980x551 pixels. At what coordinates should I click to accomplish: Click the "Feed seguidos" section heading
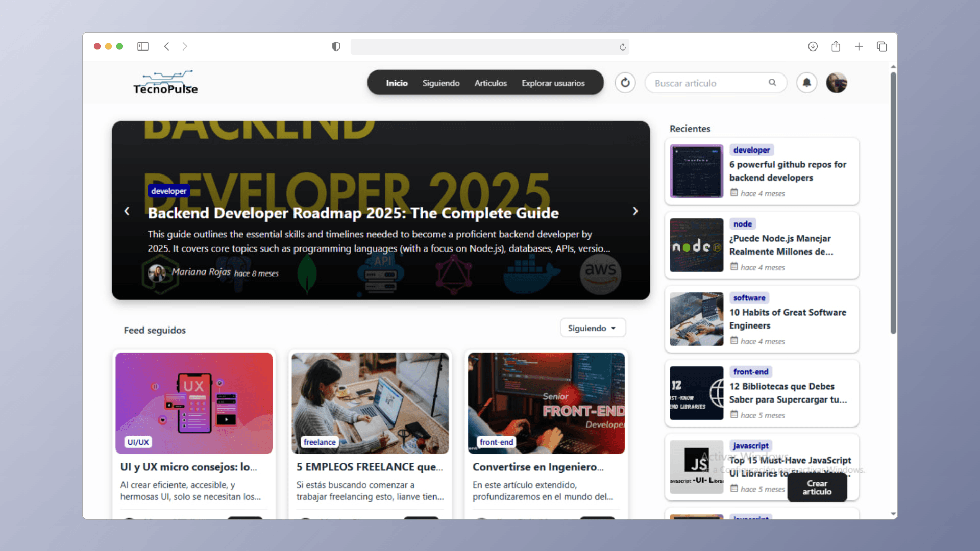155,330
